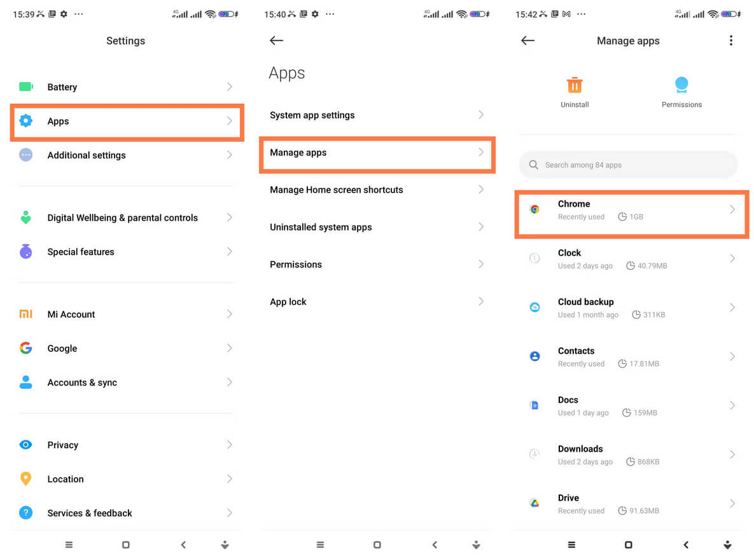Expand the Manage apps row chevron
The image size is (754, 560).
481,152
